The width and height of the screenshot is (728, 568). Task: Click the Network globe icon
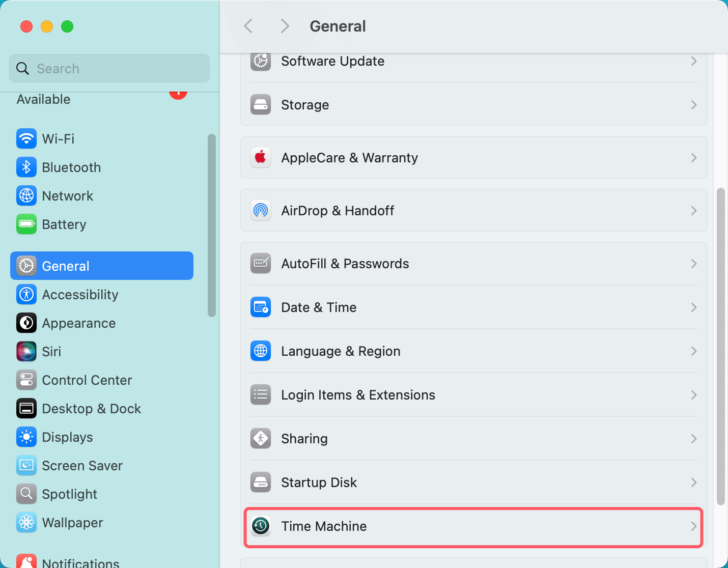26,195
